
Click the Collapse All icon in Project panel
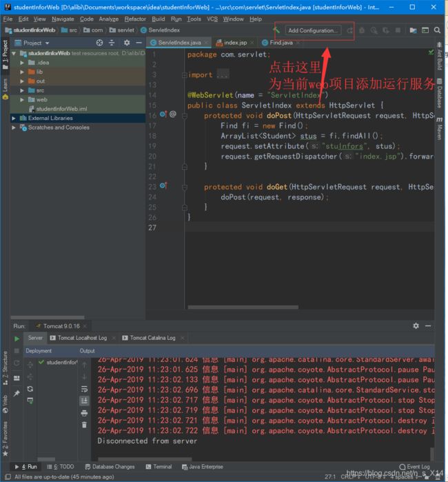pyautogui.click(x=112, y=43)
